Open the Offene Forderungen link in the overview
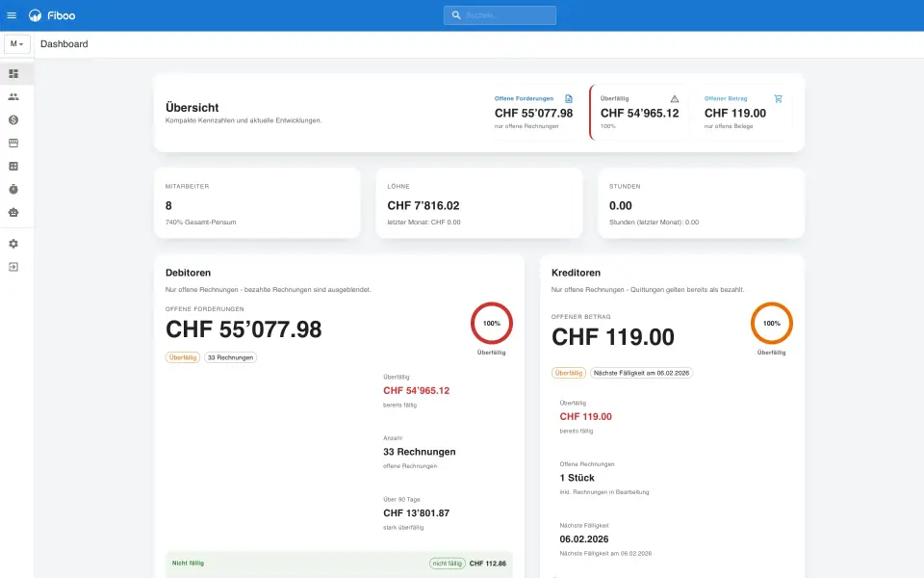This screenshot has height=578, width=924. (x=524, y=98)
